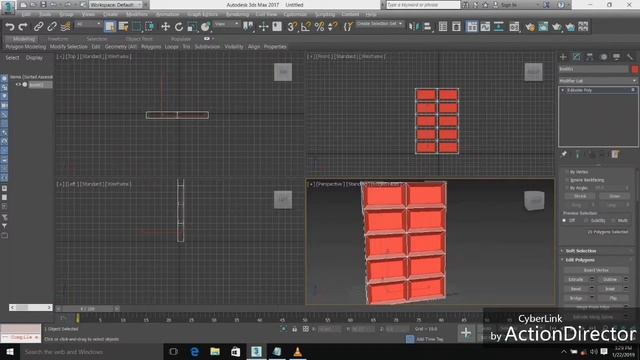Click the Extrude button

(x=576, y=280)
